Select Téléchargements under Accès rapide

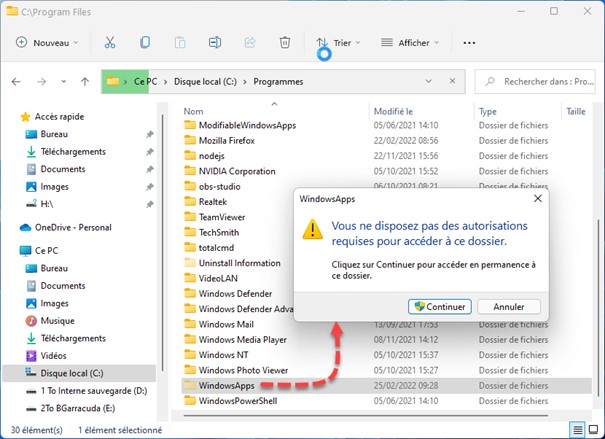tap(73, 151)
